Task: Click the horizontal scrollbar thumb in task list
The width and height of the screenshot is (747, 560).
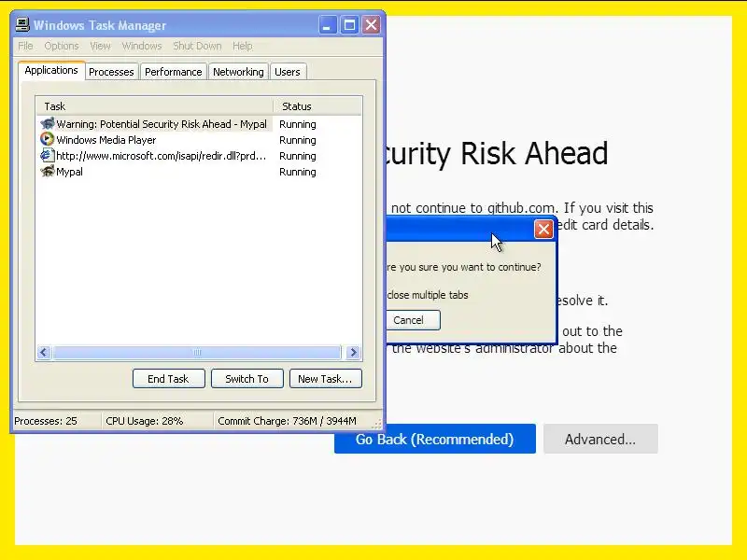Action: coord(197,353)
